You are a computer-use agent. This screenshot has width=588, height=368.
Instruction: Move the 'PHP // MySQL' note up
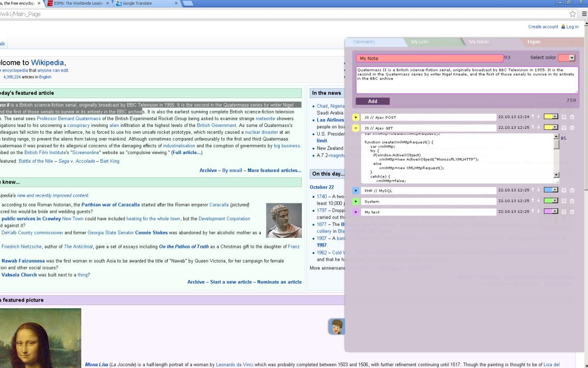pos(533,190)
